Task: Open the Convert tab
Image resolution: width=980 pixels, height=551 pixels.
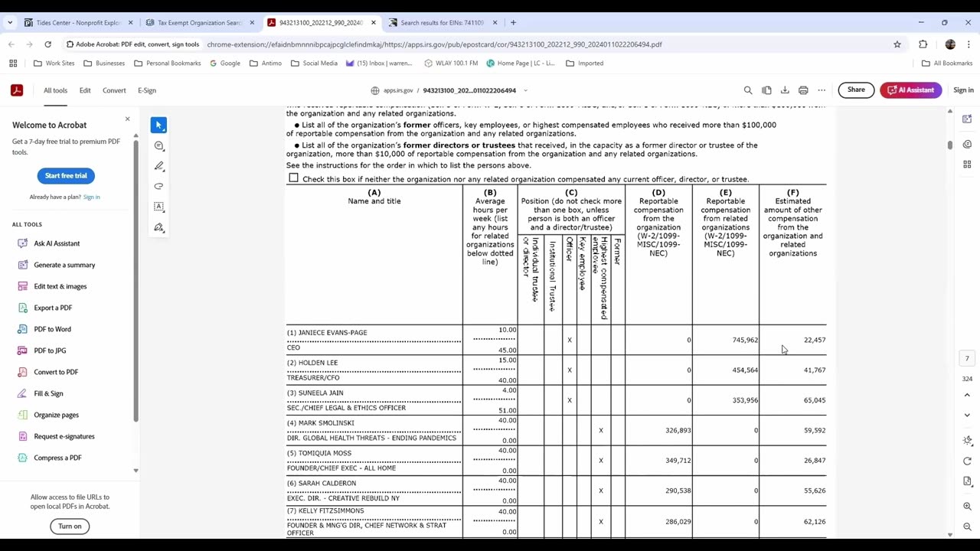Action: pos(114,90)
